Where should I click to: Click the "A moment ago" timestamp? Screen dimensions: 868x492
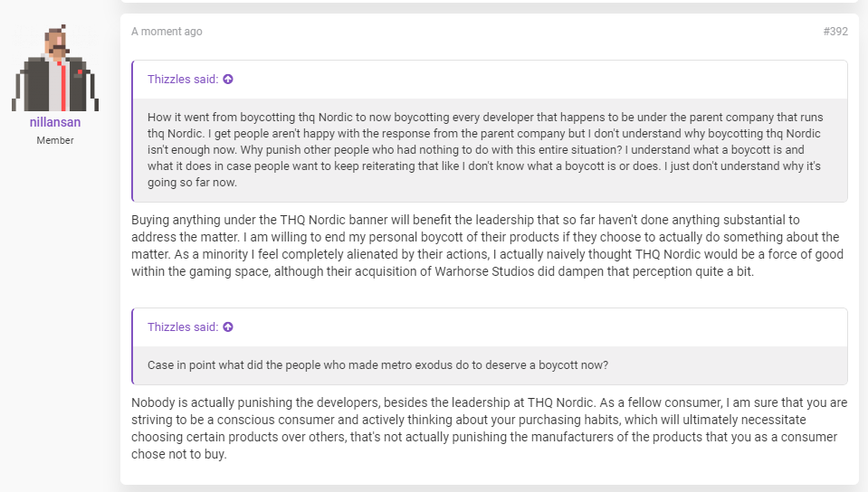coord(167,32)
